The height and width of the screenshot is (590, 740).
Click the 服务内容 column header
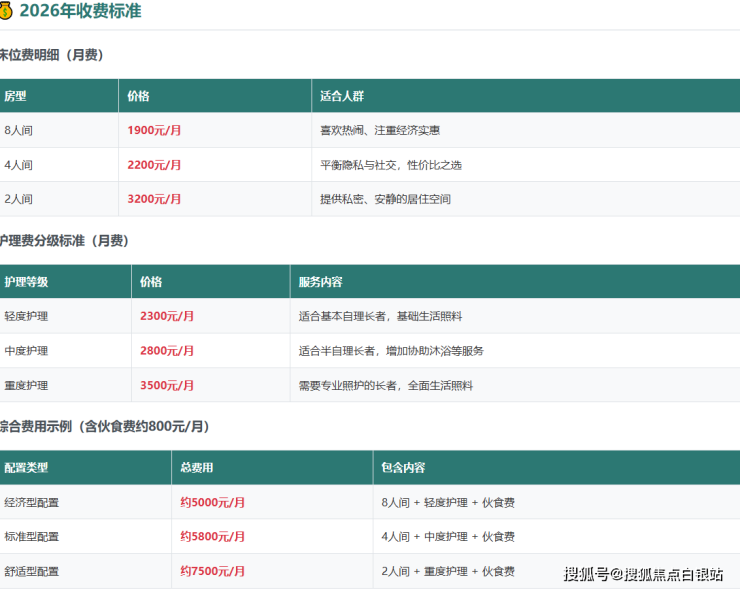321,282
